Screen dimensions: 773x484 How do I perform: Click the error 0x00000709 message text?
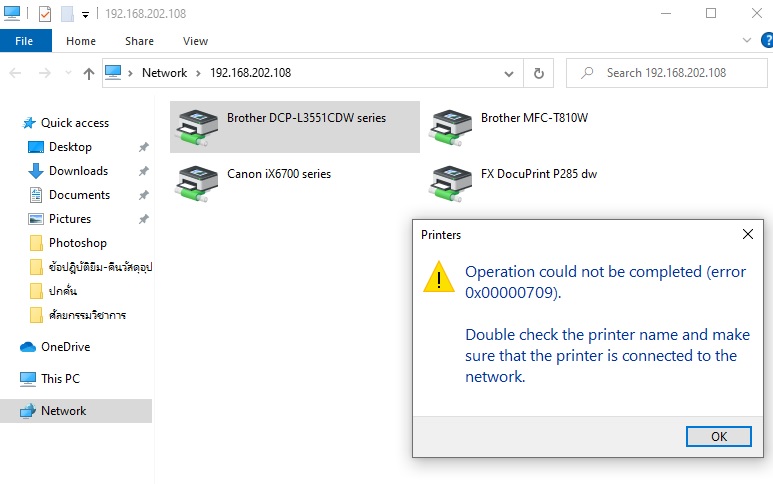605,282
